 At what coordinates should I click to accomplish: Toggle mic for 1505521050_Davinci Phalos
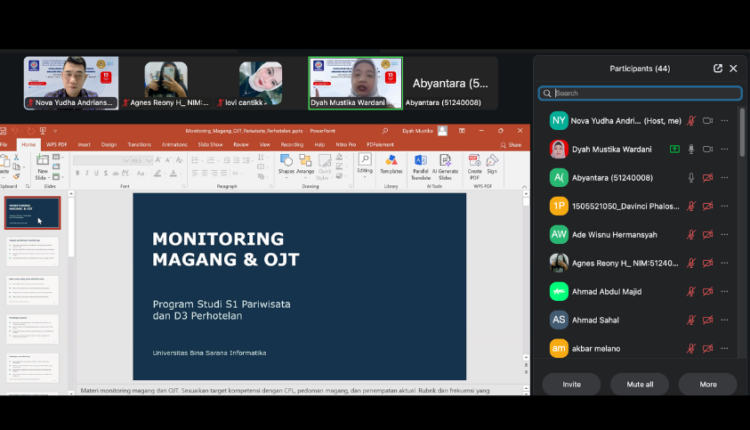pyautogui.click(x=691, y=206)
